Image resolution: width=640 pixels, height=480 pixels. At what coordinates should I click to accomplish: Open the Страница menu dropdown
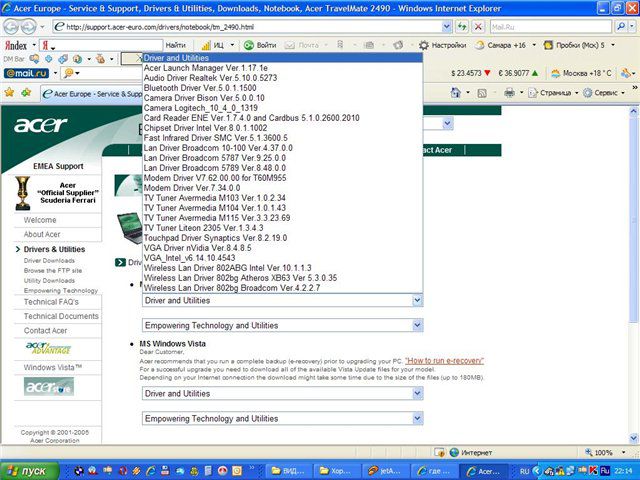click(x=553, y=93)
